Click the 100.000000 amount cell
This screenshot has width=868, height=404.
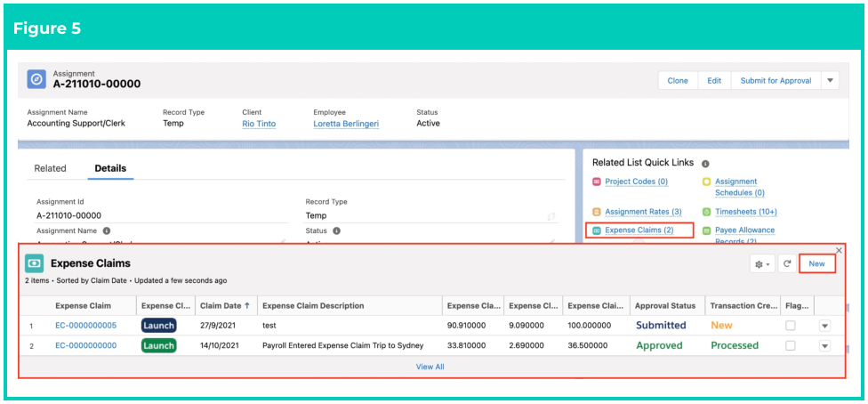(x=590, y=326)
